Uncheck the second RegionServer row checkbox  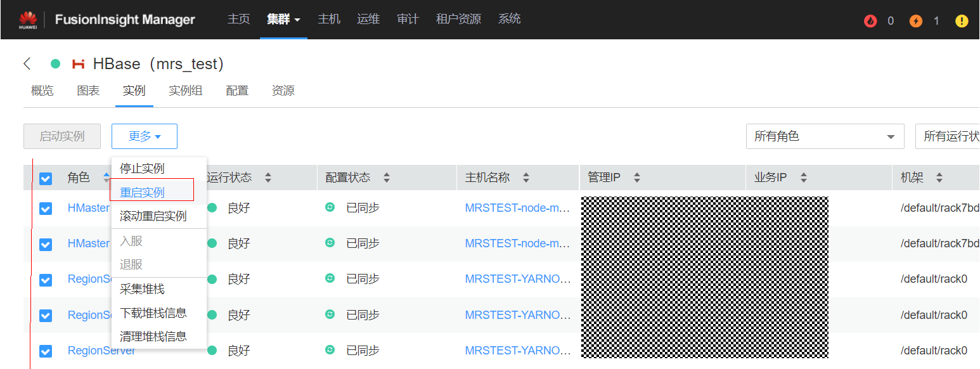[46, 315]
